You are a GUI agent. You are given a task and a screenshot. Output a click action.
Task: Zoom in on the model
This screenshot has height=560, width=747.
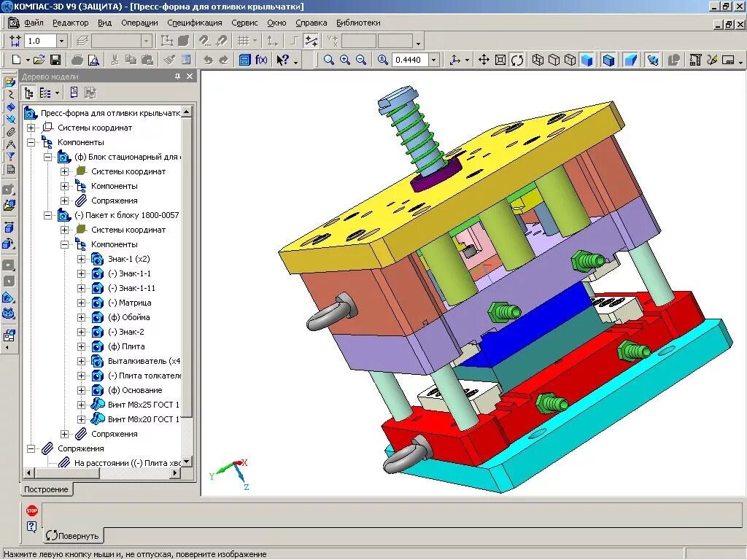[345, 60]
